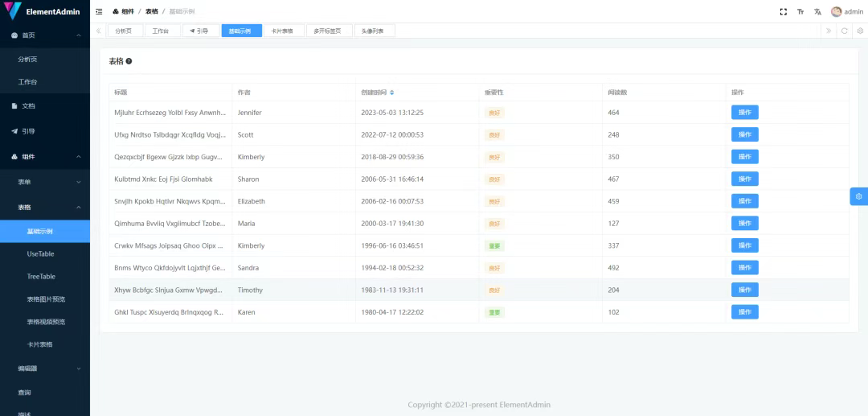Viewport: 868px width, 416px height.
Task: Expand the 编辑器 submenu chevron
Action: pos(79,368)
